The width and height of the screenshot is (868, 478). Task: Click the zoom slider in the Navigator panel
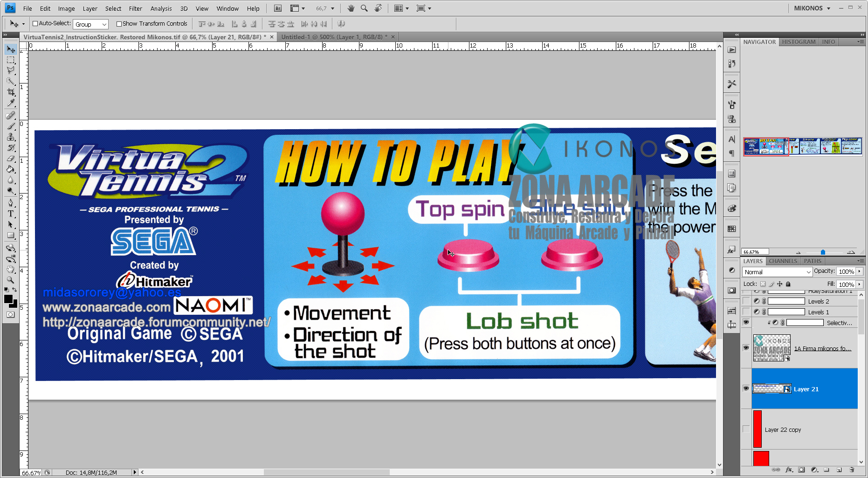(x=823, y=252)
